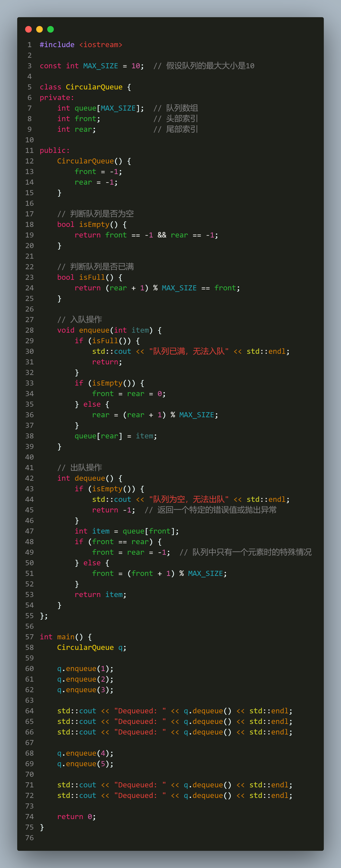The image size is (341, 868).
Task: Click "Dequeued: " string on line 72
Action: 140,796
